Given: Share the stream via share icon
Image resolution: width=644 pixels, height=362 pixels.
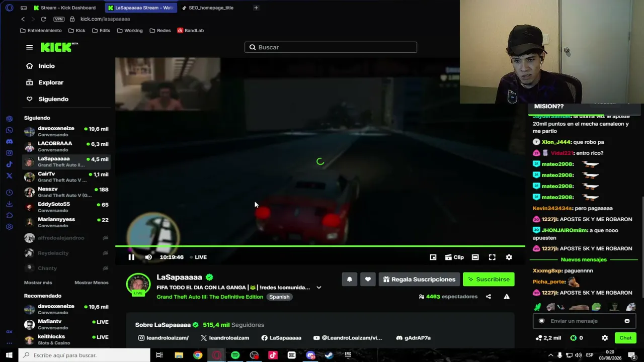Looking at the screenshot, I should pos(488,297).
